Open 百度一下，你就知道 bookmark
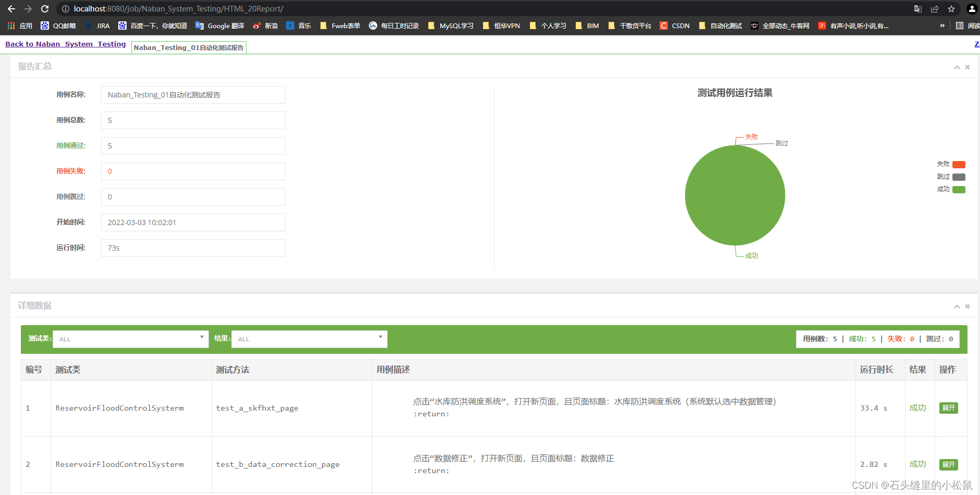The height and width of the screenshot is (495, 980). click(153, 26)
